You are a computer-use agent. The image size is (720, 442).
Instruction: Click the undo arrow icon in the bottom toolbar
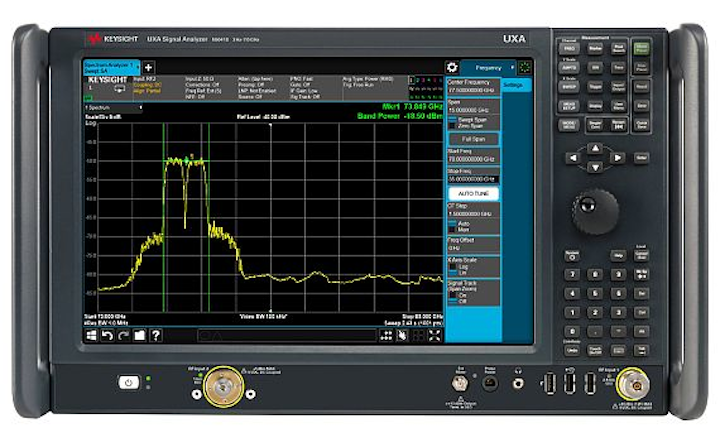click(107, 336)
